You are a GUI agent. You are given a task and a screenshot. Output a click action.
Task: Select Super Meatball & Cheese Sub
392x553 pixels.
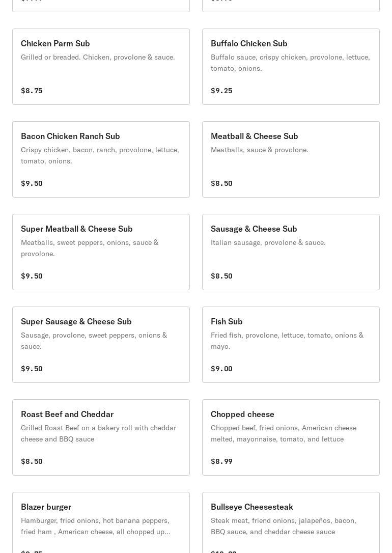point(101,252)
